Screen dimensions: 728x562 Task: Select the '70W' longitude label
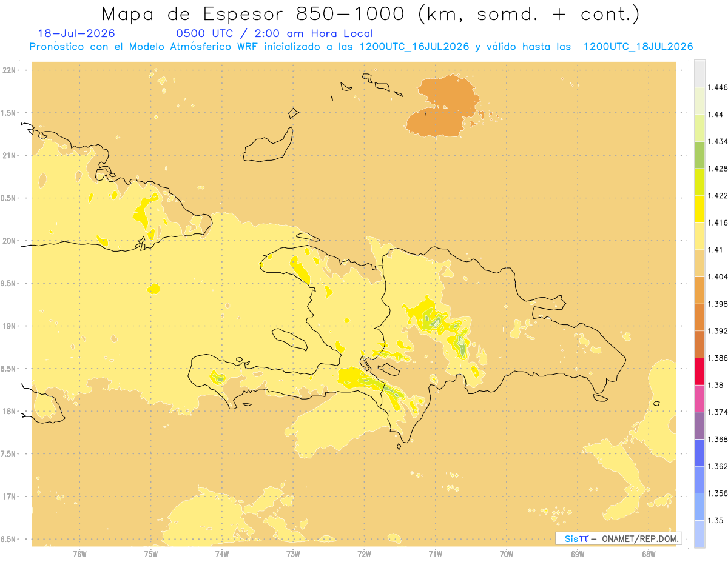[x=507, y=554]
